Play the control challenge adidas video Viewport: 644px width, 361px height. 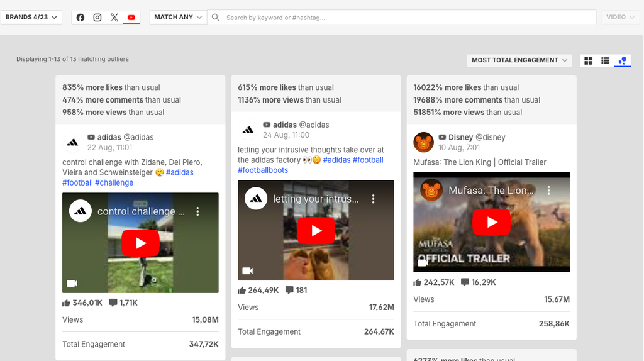click(x=140, y=243)
